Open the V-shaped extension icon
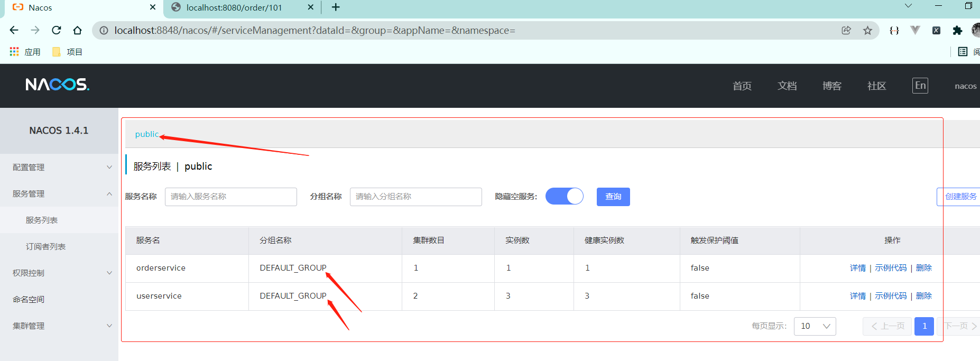Viewport: 980px width, 361px height. pyautogui.click(x=915, y=30)
